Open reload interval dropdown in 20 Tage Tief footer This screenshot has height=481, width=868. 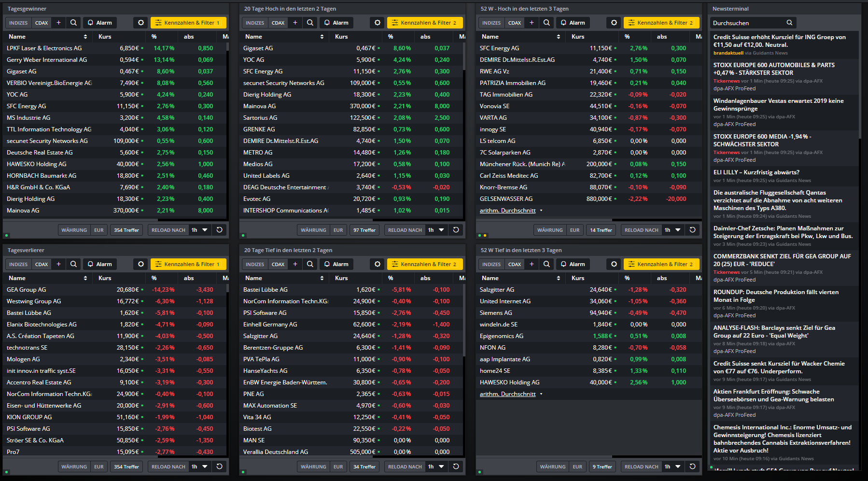436,467
